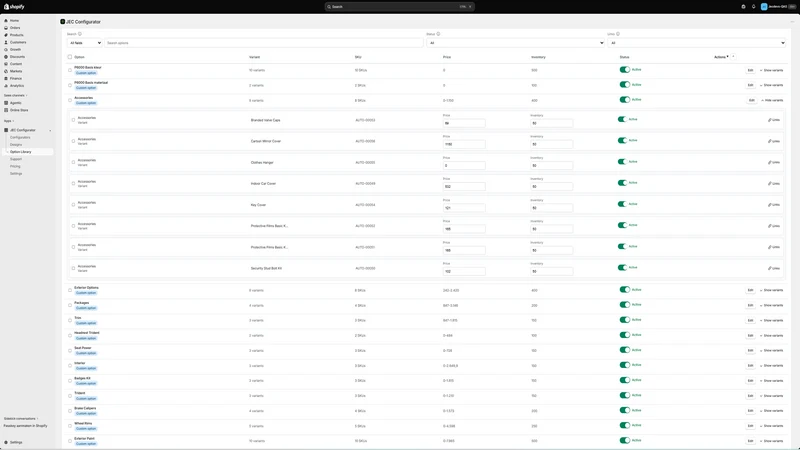Show variants for Exterior Options
This screenshot has width=800, height=450.
pyautogui.click(x=771, y=290)
